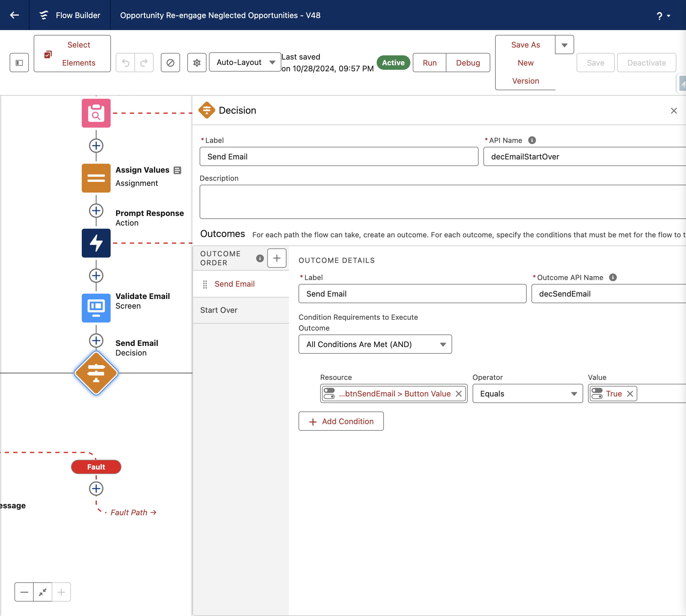Open the condition requirements combobox
Screen dimensions: 686x616
point(375,344)
